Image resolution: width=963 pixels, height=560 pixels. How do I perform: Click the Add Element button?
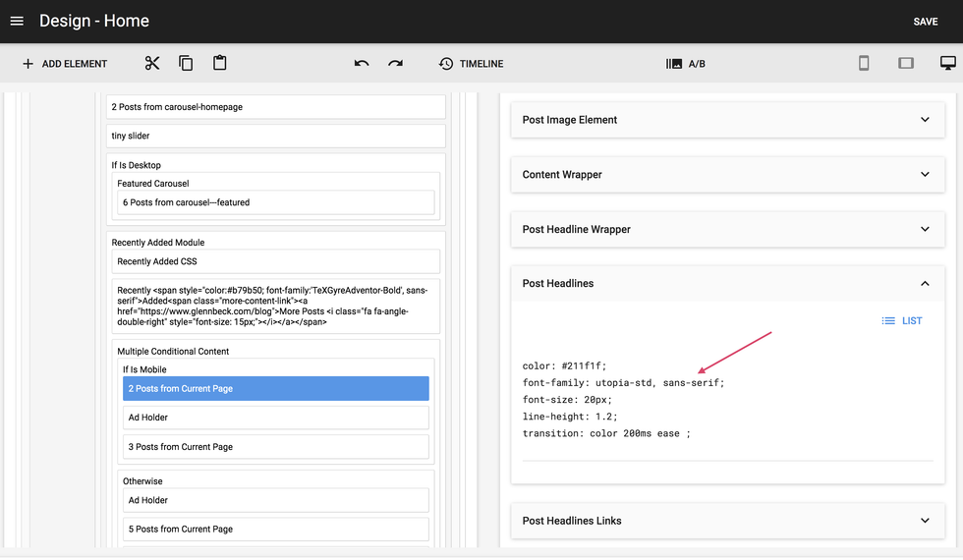[x=65, y=64]
